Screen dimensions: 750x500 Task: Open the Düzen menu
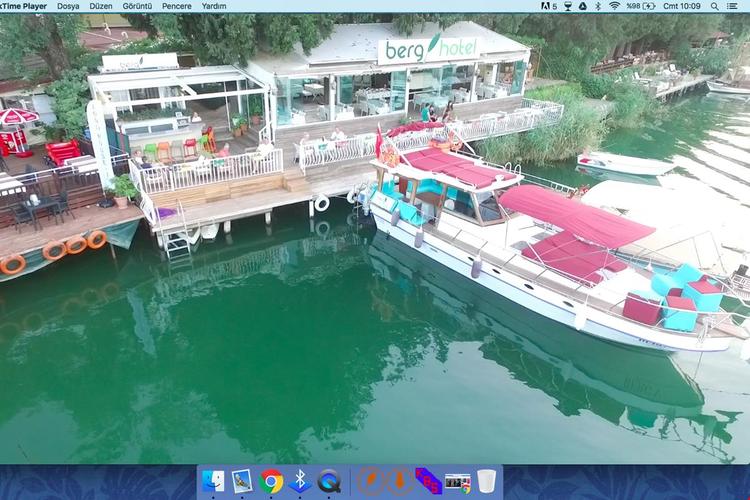point(100,6)
